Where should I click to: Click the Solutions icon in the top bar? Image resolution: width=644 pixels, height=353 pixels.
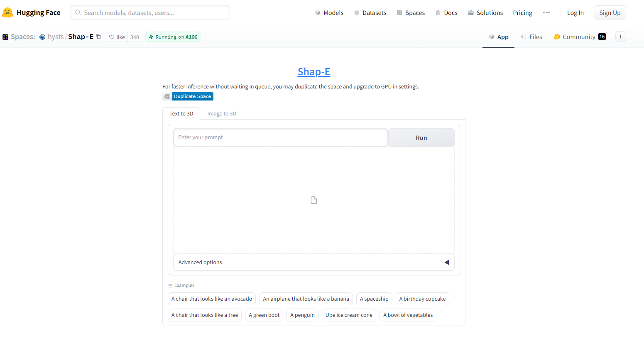click(470, 12)
